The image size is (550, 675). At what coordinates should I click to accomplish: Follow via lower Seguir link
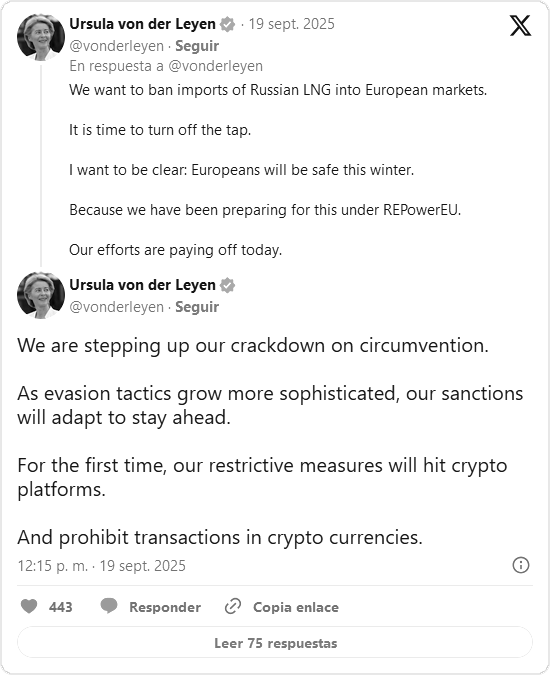tap(197, 307)
